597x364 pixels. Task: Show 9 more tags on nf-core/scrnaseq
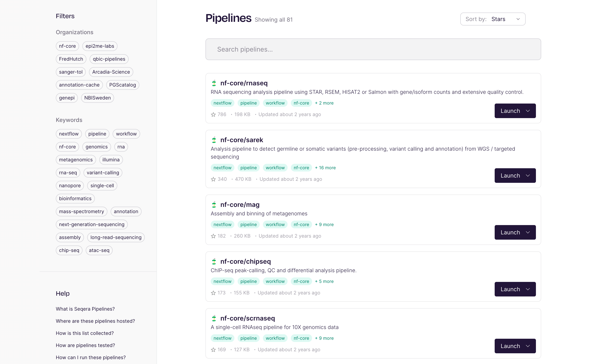[324, 338]
